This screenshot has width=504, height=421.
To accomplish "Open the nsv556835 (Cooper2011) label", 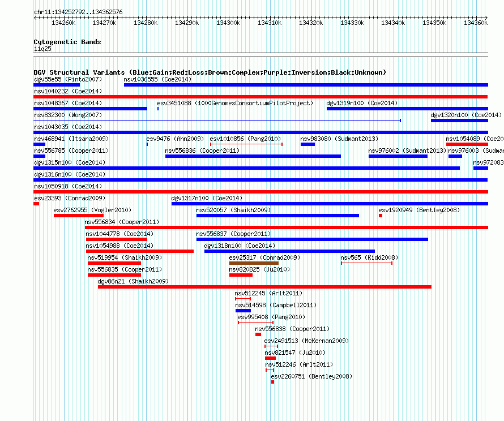I will click(125, 269).
